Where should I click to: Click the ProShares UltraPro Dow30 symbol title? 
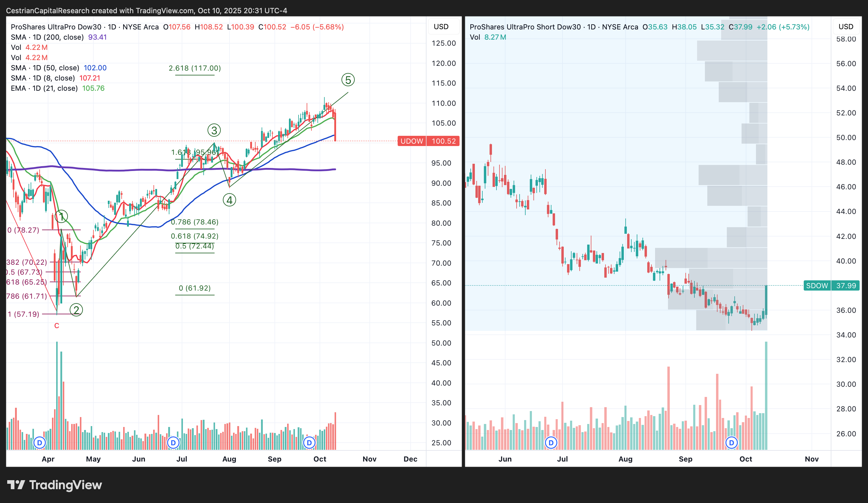(x=56, y=27)
